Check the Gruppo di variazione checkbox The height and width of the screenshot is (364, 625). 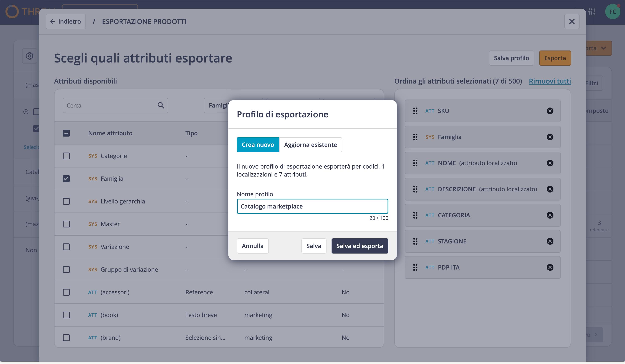click(x=66, y=270)
